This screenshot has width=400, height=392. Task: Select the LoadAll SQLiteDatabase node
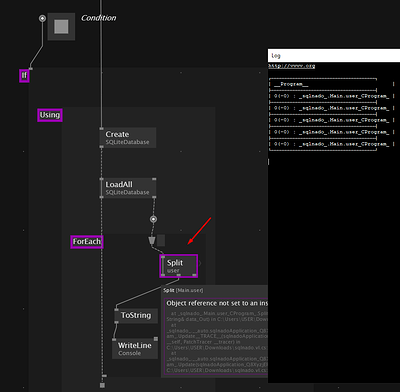[128, 188]
